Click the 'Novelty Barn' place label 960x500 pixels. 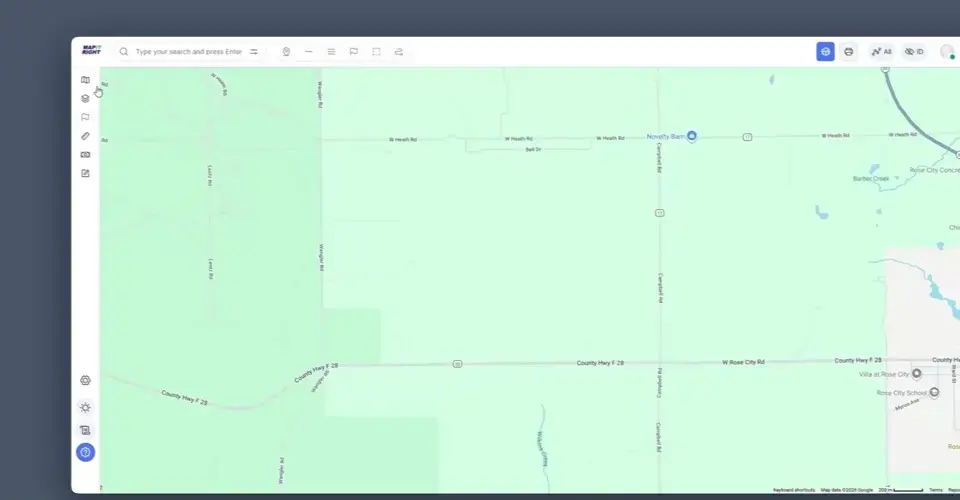[x=666, y=136]
